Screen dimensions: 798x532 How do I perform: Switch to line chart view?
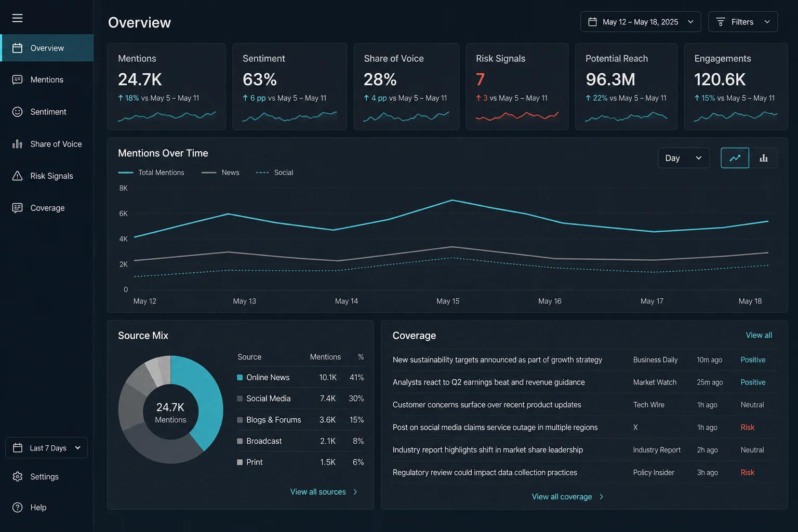pyautogui.click(x=735, y=158)
